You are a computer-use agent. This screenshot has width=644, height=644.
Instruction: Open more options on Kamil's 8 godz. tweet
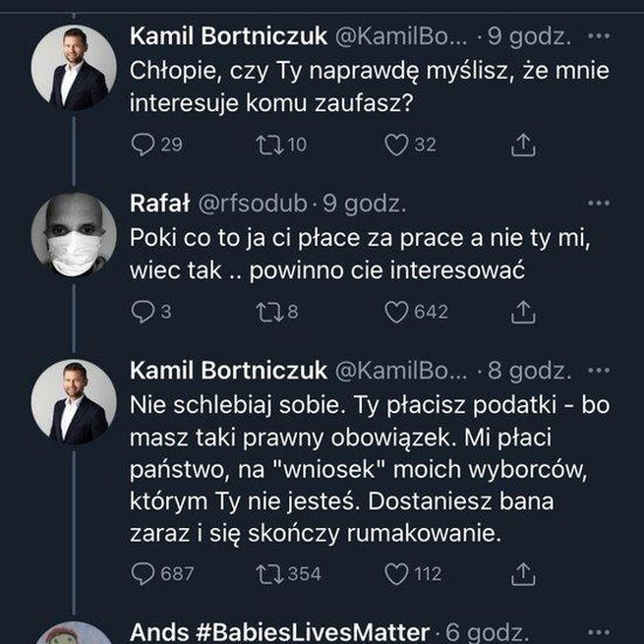click(x=597, y=371)
